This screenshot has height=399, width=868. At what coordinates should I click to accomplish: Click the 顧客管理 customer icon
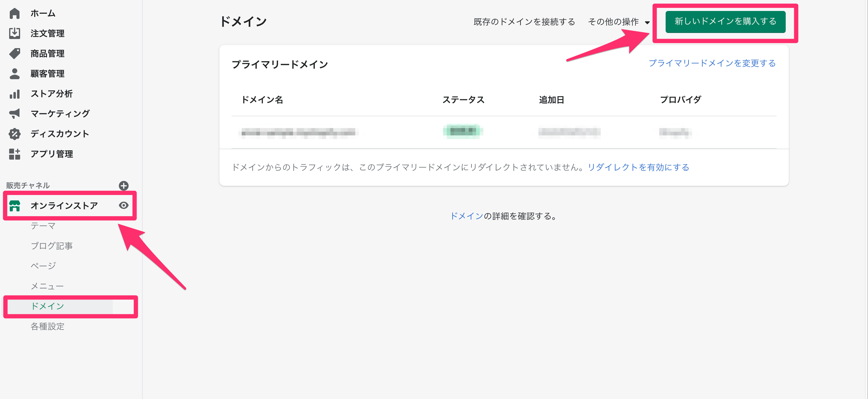coord(15,73)
